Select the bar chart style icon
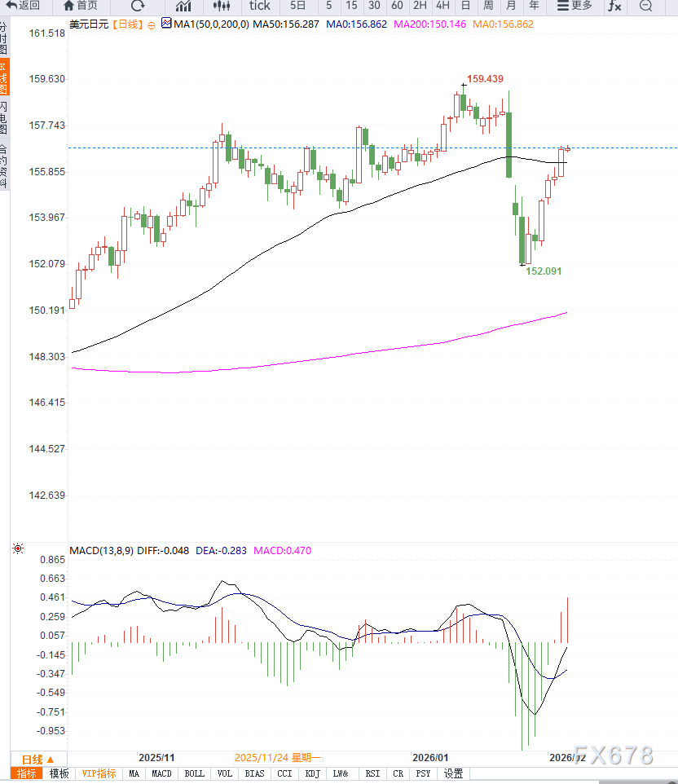678x784 pixels. (x=183, y=6)
